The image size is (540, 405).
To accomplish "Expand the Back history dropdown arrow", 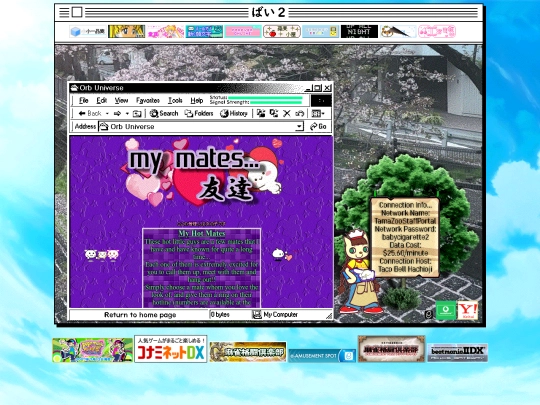I will [x=107, y=113].
